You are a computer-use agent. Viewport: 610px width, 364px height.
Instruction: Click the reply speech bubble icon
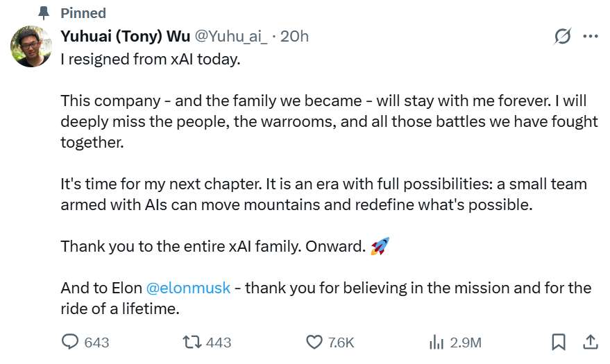[71, 343]
